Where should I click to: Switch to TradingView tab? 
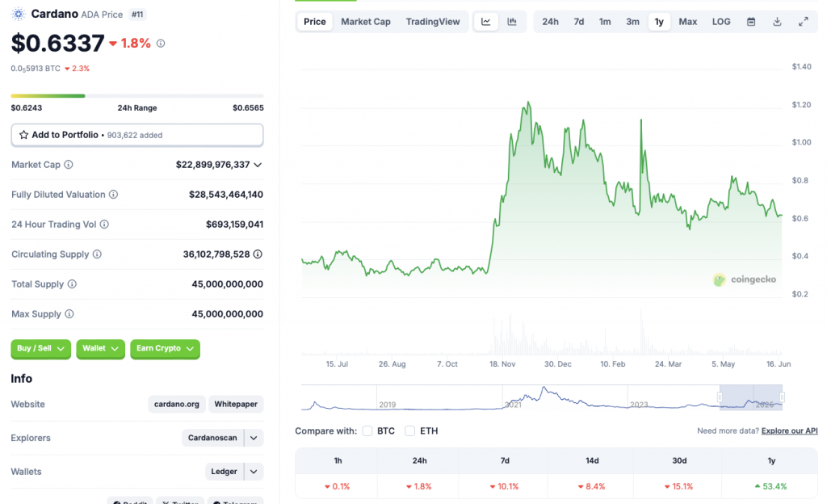pos(433,22)
